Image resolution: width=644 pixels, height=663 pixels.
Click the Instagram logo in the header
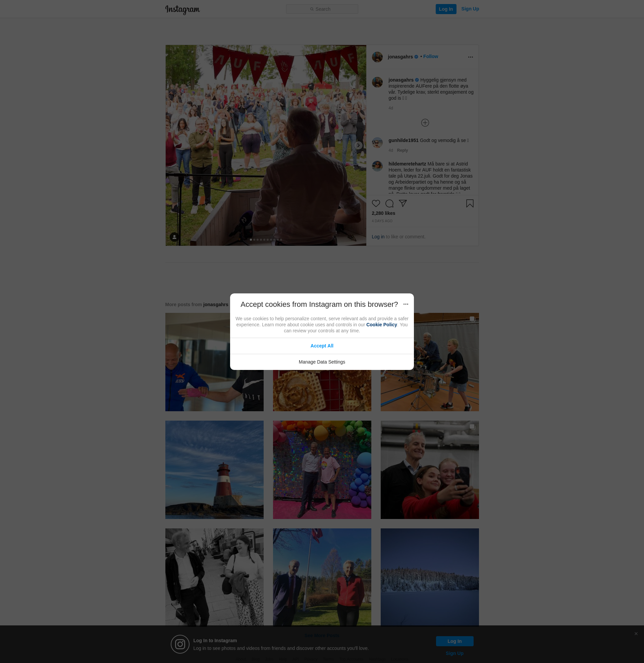click(182, 9)
